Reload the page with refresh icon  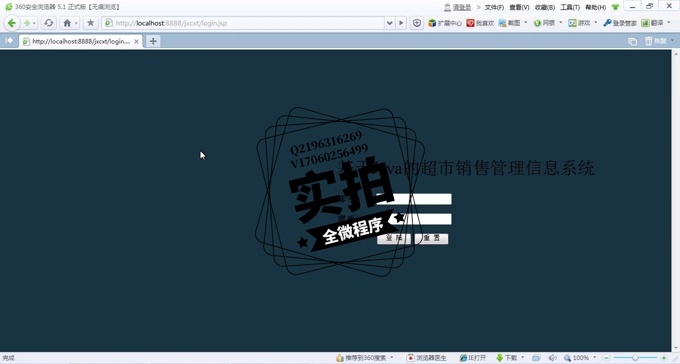[49, 23]
